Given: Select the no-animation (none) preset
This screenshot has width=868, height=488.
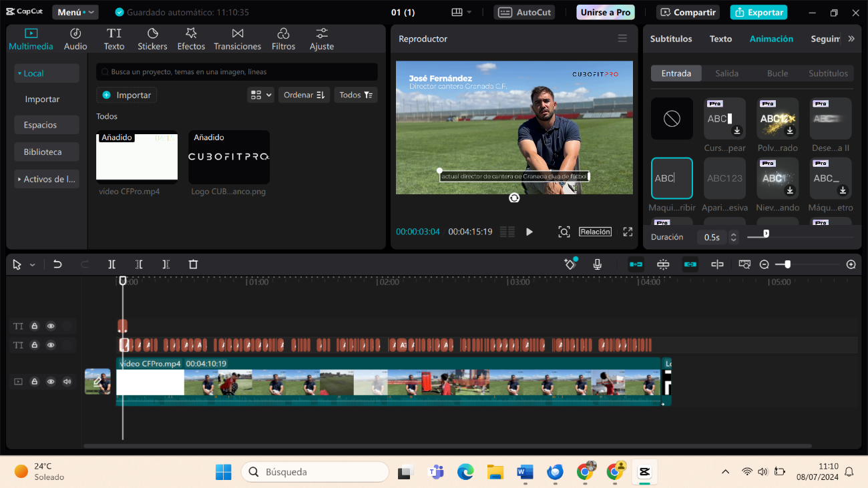Looking at the screenshot, I should point(672,119).
